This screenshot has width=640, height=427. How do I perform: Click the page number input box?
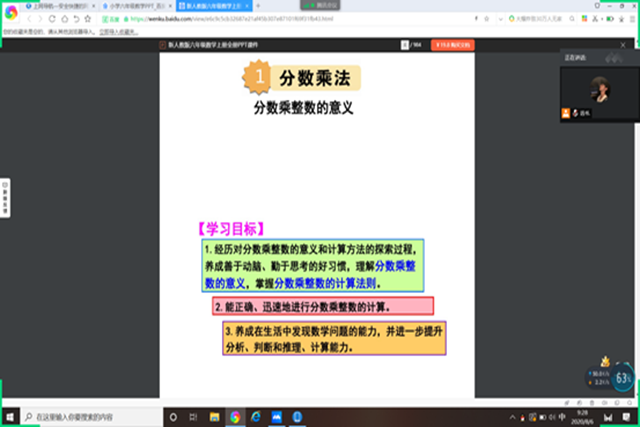(404, 45)
